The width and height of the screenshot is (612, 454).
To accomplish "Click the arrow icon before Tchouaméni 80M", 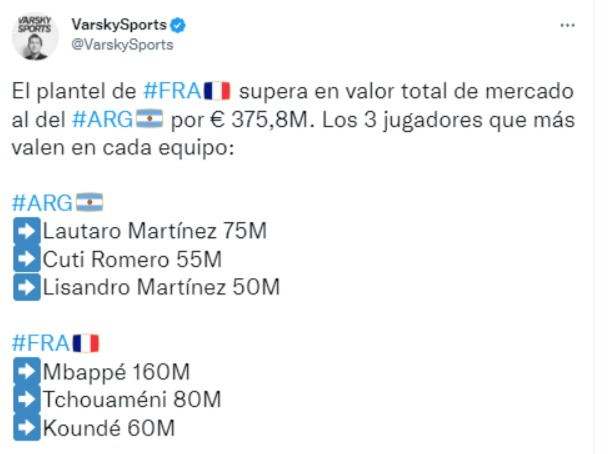I will pos(27,399).
